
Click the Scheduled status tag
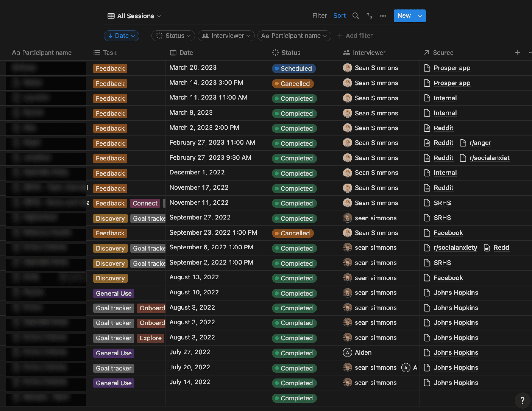coord(294,68)
